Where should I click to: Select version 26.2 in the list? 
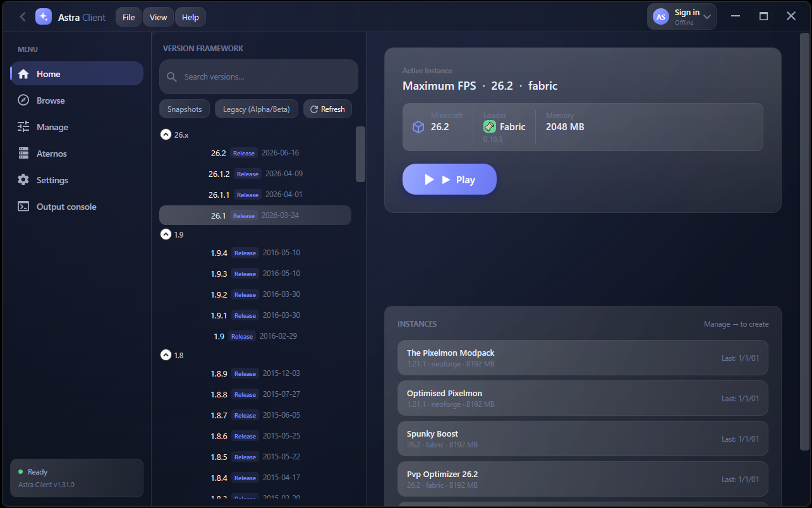pos(255,153)
